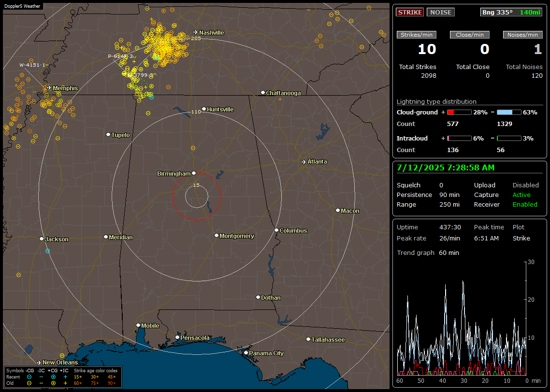
Task: Click the Noises/min header box
Action: 522,35
